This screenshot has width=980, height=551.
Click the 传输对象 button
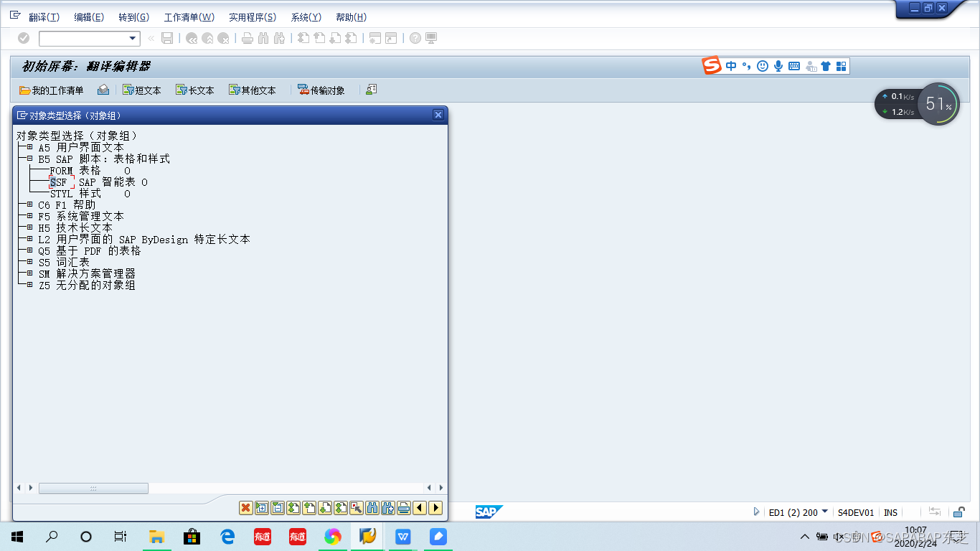pyautogui.click(x=321, y=90)
